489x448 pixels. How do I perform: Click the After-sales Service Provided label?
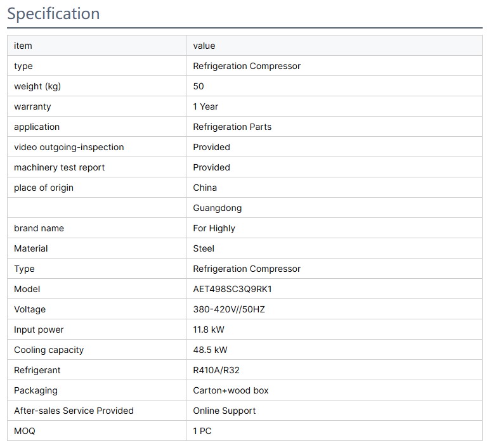tap(74, 411)
